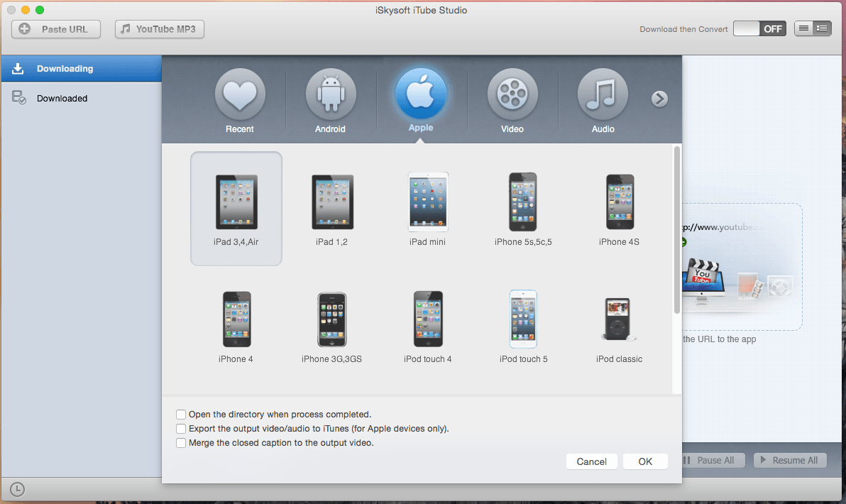Open the Android device category

pos(330,101)
